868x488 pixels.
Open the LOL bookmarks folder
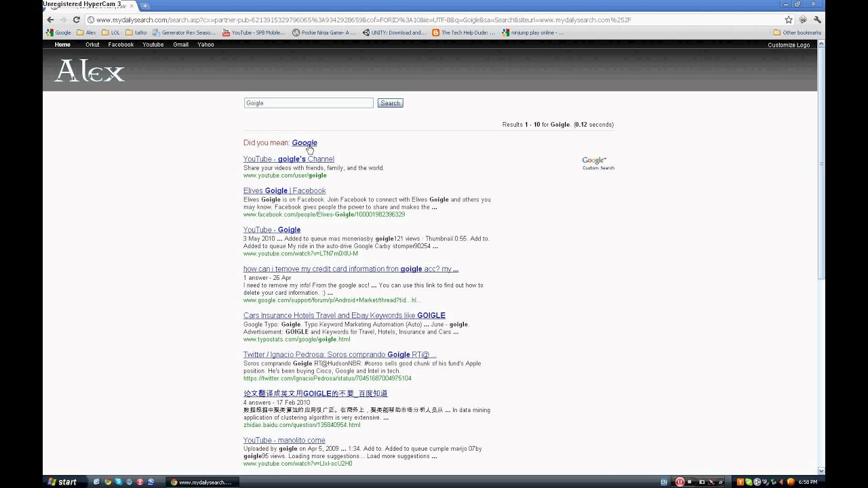111,33
